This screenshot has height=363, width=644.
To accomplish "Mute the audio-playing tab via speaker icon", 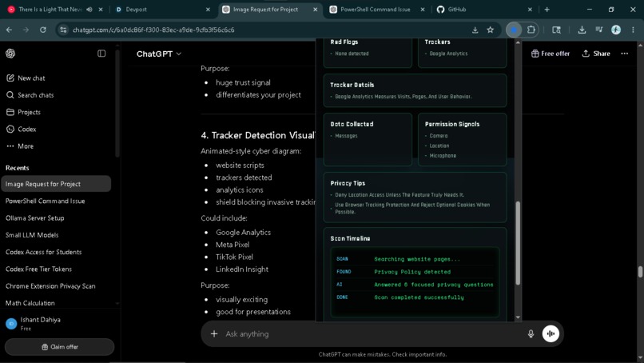I will pyautogui.click(x=89, y=10).
